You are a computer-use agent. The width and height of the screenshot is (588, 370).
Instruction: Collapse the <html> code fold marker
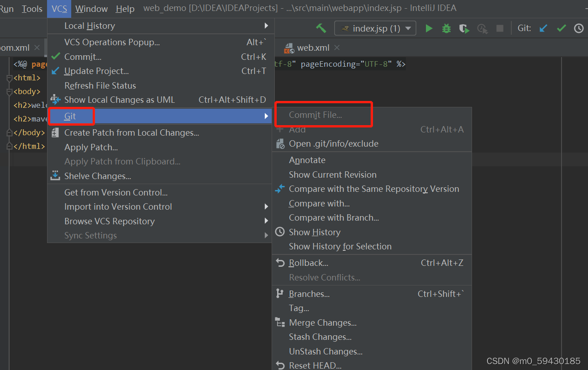(9, 78)
